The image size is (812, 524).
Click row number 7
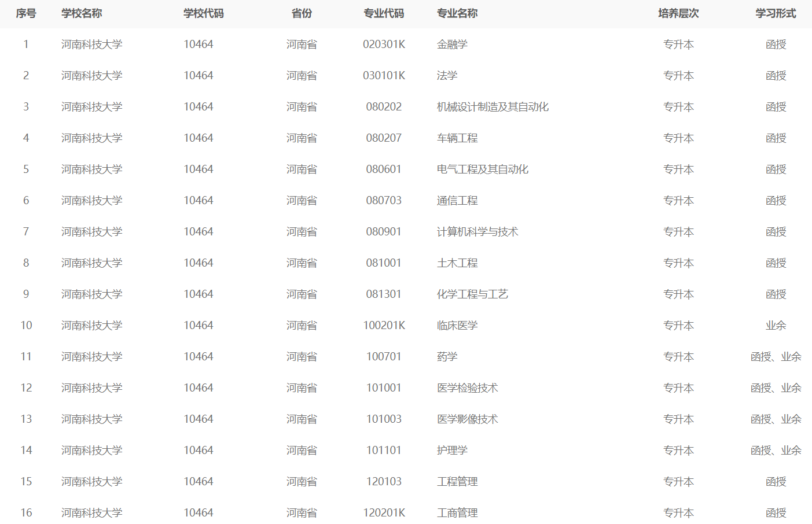coord(26,232)
